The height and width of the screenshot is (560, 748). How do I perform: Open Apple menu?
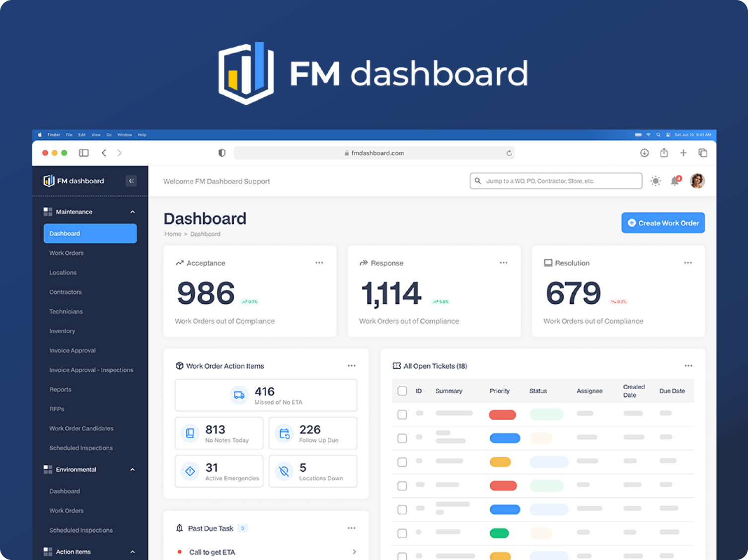pyautogui.click(x=40, y=135)
